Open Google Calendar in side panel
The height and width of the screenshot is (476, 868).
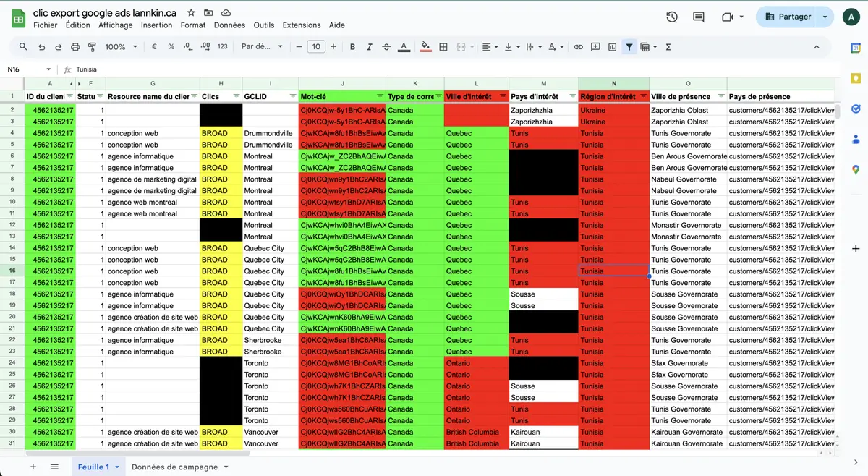coord(856,48)
